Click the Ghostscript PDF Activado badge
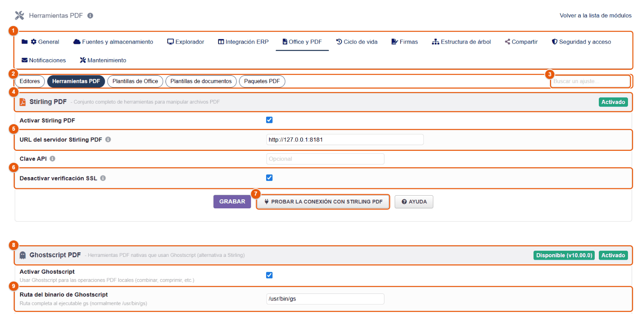Image resolution: width=644 pixels, height=314 pixels. 613,255
